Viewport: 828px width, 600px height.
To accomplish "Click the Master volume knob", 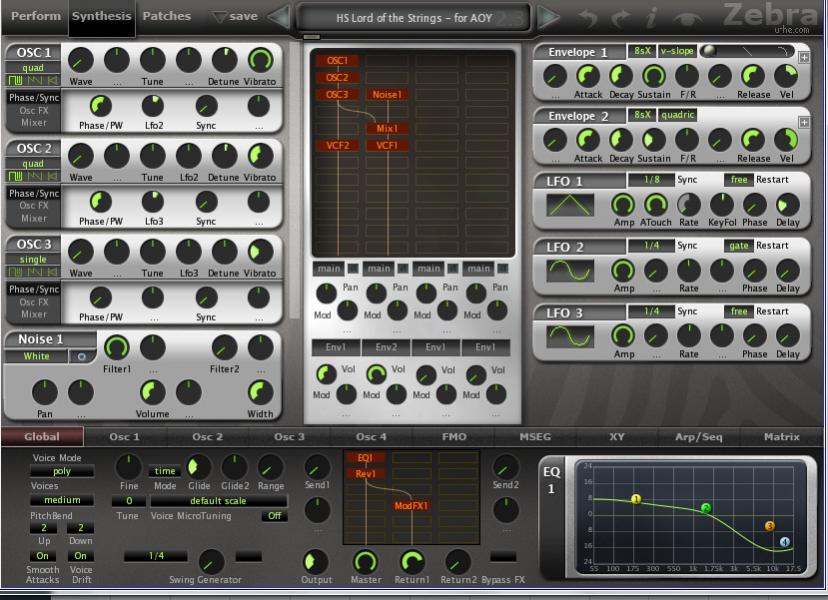I will pos(365,561).
